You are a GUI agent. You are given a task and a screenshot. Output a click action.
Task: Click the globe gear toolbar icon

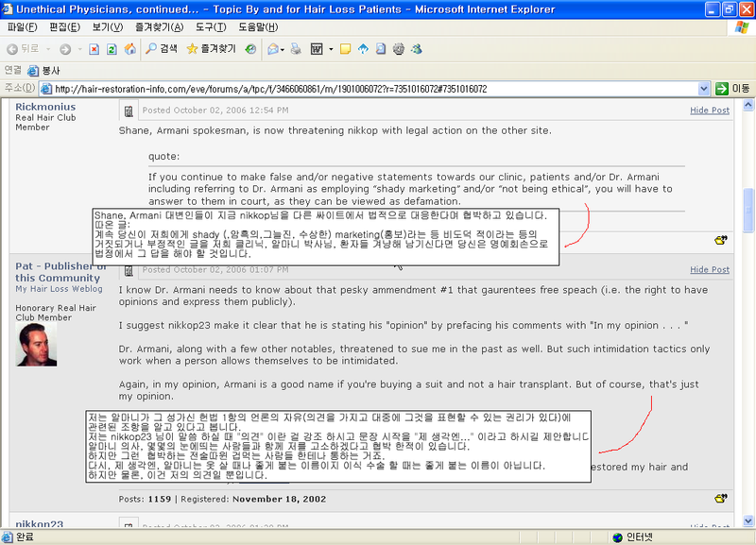click(398, 49)
